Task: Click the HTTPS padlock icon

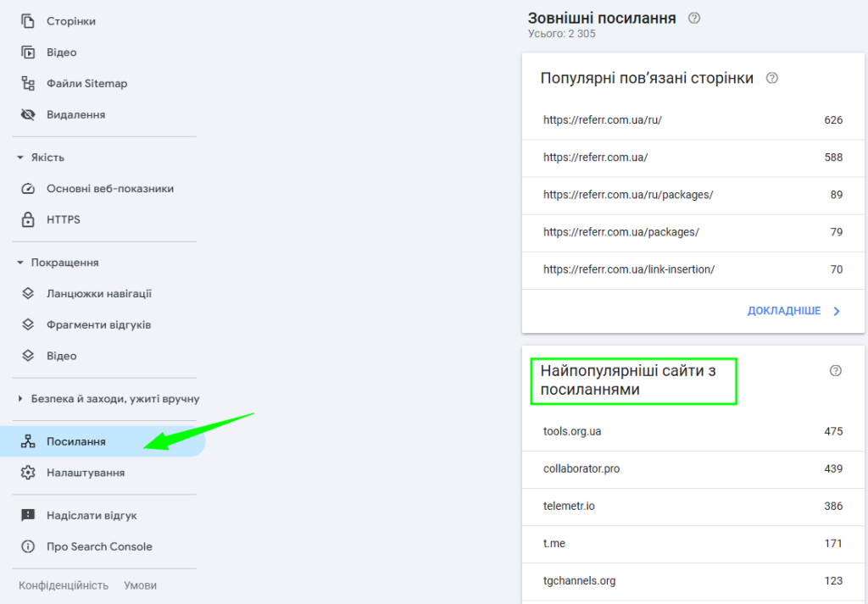Action: [28, 219]
